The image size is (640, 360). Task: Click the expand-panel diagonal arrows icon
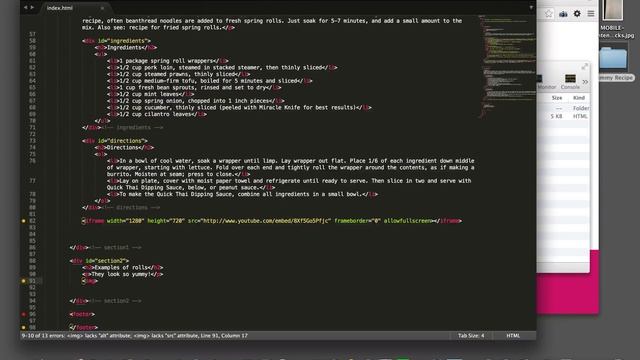pyautogui.click(x=584, y=67)
